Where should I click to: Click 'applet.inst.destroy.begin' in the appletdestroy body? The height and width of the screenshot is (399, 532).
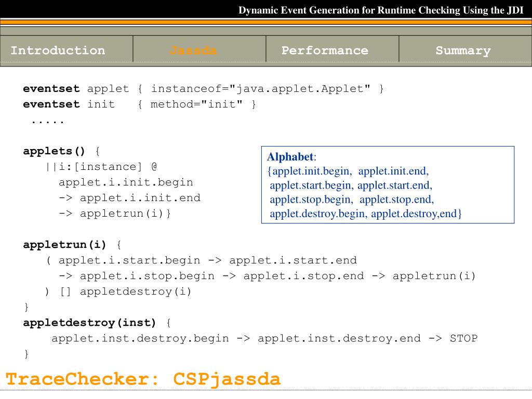(x=140, y=338)
